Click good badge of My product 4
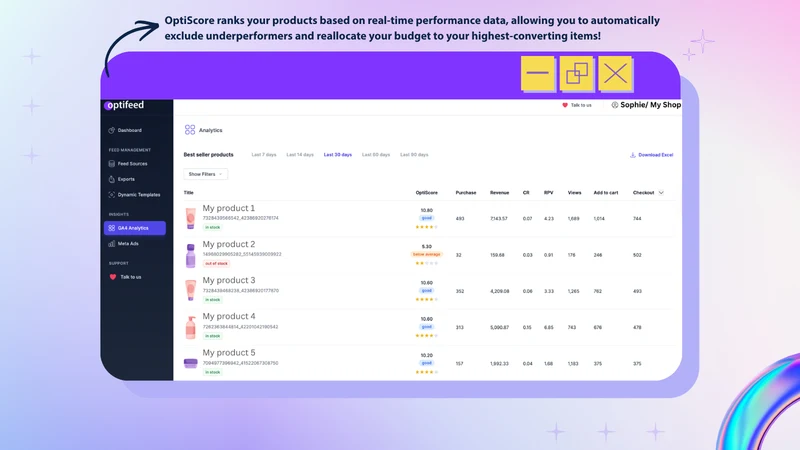This screenshot has width=800, height=450. tap(427, 327)
